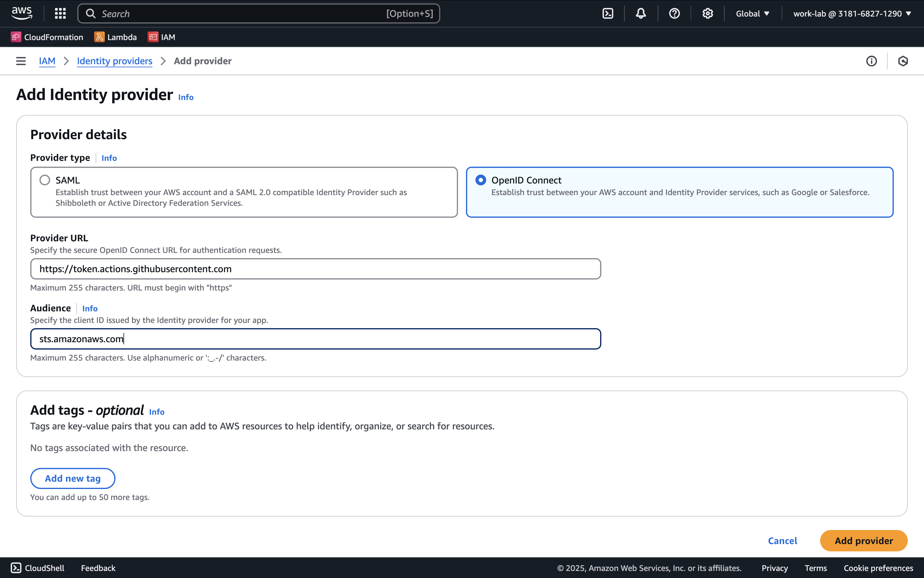The image size is (924, 578).
Task: Open the Terms footer link
Action: (816, 568)
